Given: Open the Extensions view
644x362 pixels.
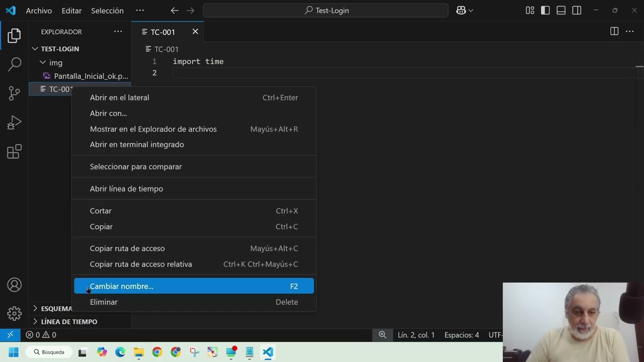Looking at the screenshot, I should pos(14,151).
